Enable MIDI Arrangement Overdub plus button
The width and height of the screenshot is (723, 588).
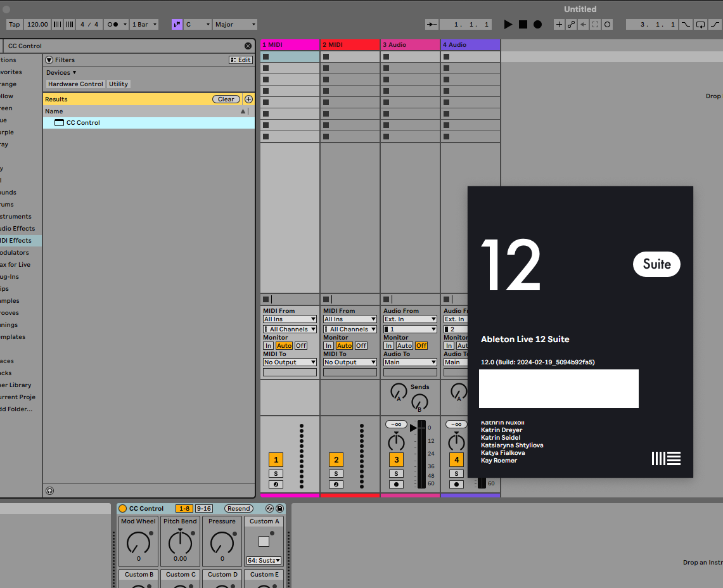point(559,25)
